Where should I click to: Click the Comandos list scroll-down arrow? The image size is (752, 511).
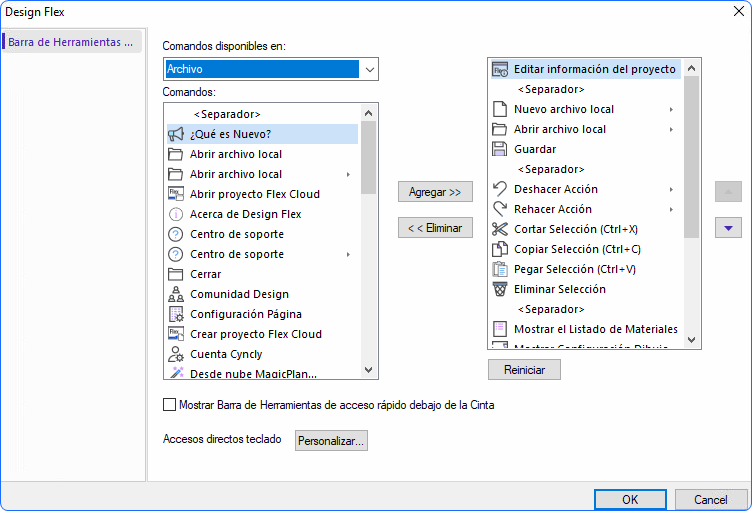tap(368, 370)
